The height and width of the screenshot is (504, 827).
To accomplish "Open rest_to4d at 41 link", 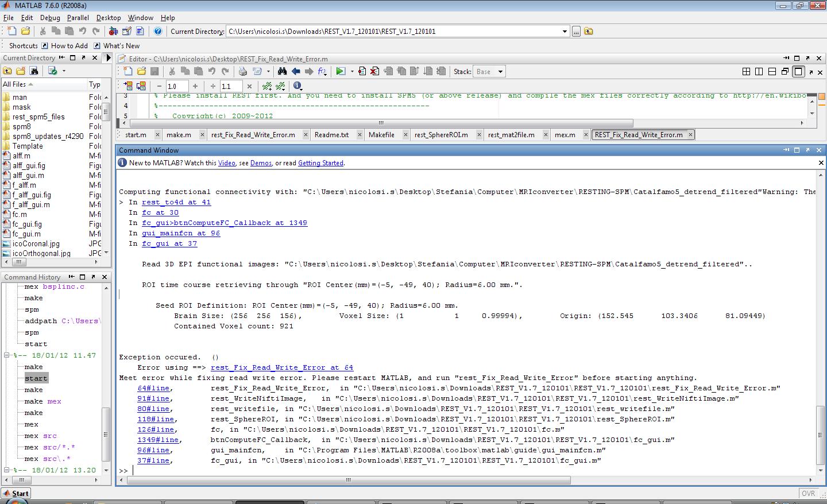I will [176, 202].
